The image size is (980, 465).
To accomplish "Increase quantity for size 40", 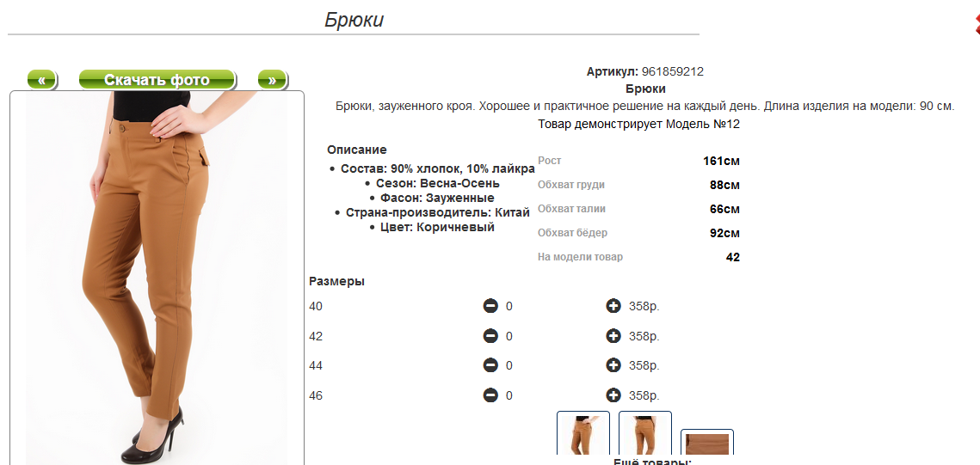I will 613,306.
